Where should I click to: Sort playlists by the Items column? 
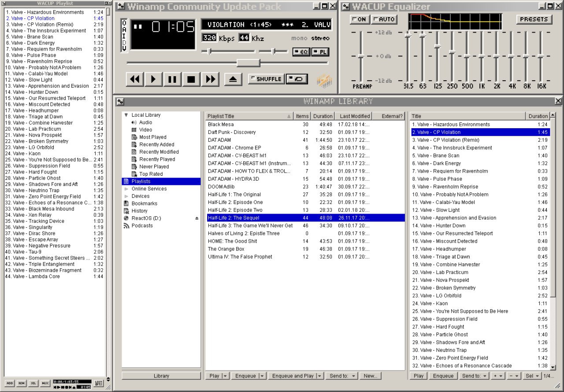tap(302, 116)
